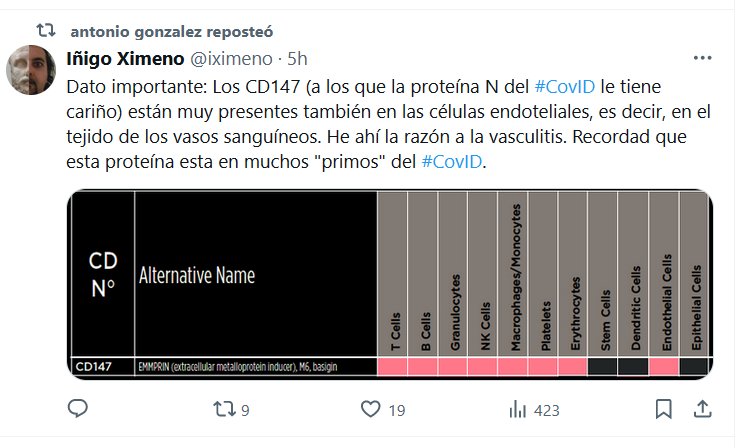Screen dimensions: 738x448
Task: Bookmark this tweet
Action: 663,409
